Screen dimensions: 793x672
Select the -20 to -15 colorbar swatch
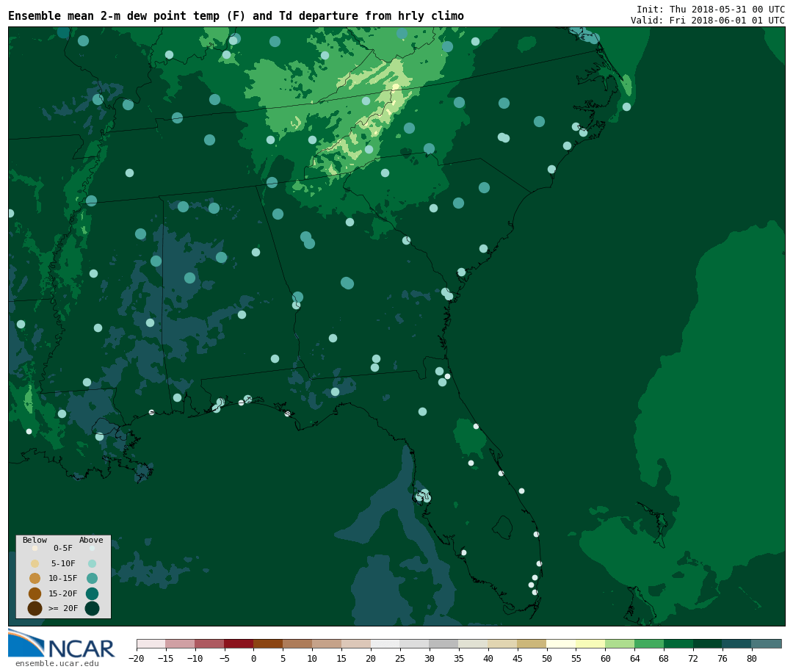[x=151, y=644]
